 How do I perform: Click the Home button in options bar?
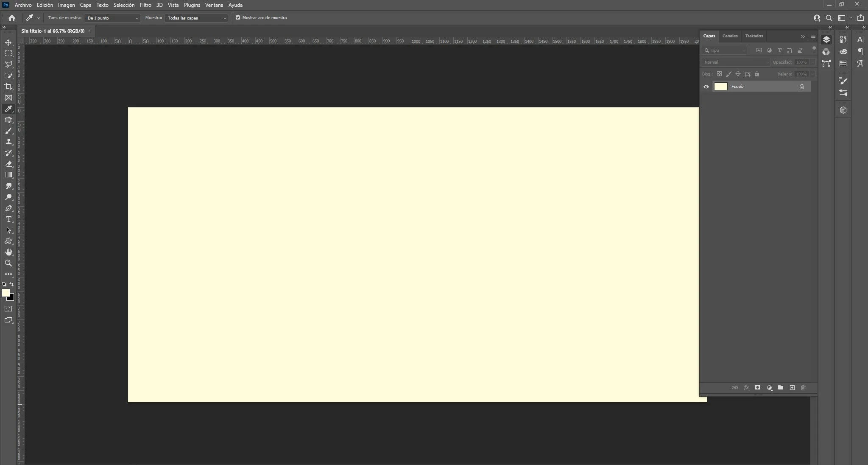[x=12, y=18]
